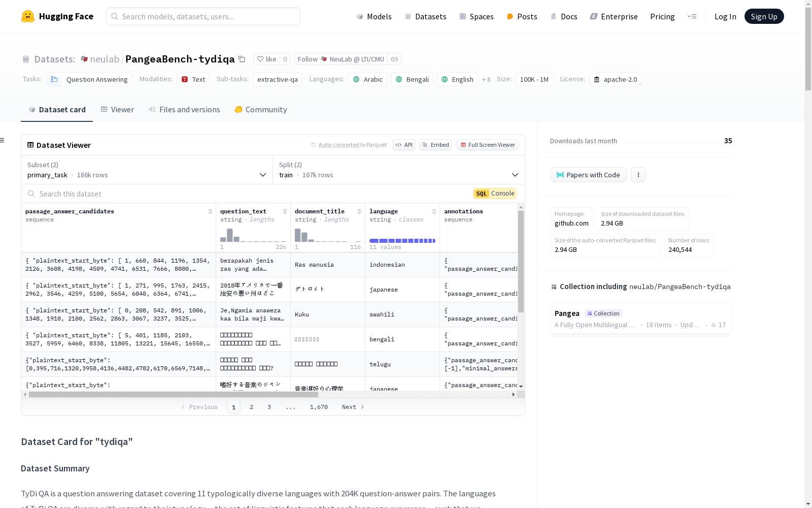Select the English language tag
The width and height of the screenshot is (812, 508).
pos(457,79)
